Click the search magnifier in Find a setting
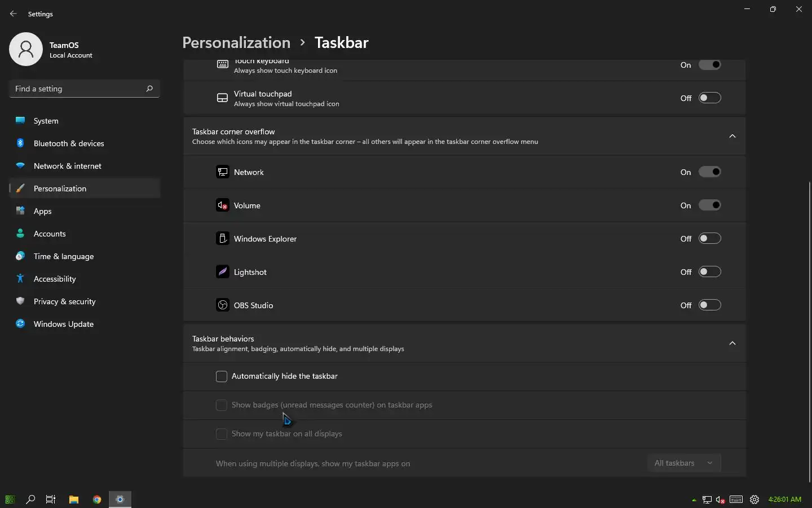Image resolution: width=812 pixels, height=508 pixels. click(149, 89)
